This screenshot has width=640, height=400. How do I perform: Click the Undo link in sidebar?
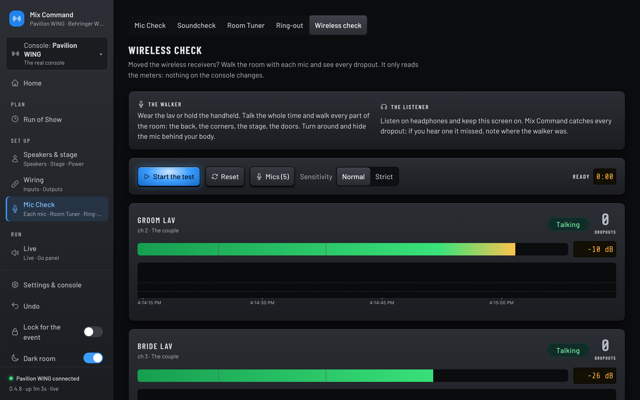57,306
